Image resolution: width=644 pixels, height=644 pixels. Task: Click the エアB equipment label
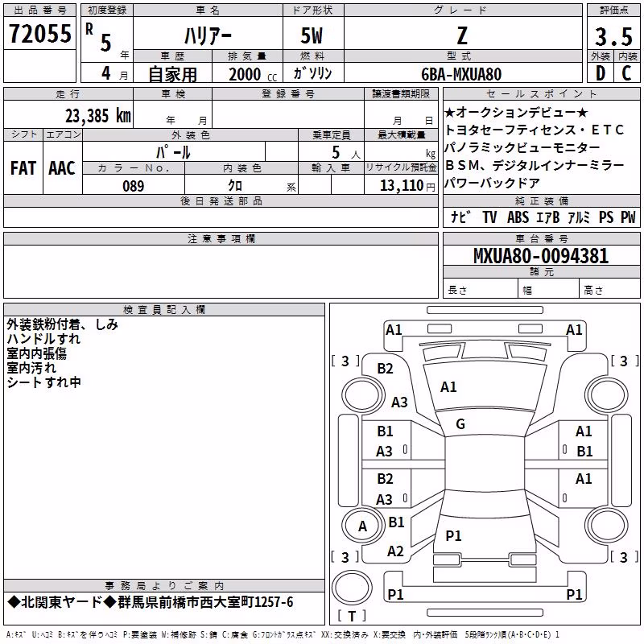(x=548, y=217)
